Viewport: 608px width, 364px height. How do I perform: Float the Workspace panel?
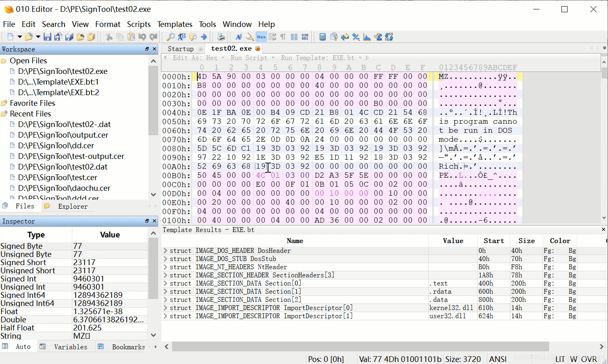[x=147, y=49]
